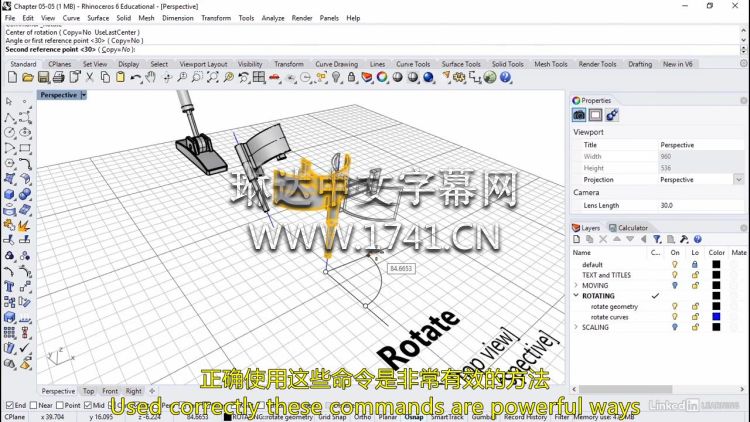Click the Options gear icon
This screenshot has height=422, width=750.
459,77
